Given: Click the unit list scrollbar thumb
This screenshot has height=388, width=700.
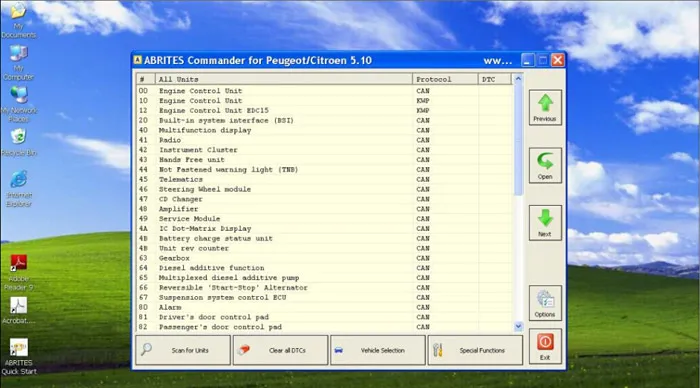Looking at the screenshot, I should tap(518, 139).
